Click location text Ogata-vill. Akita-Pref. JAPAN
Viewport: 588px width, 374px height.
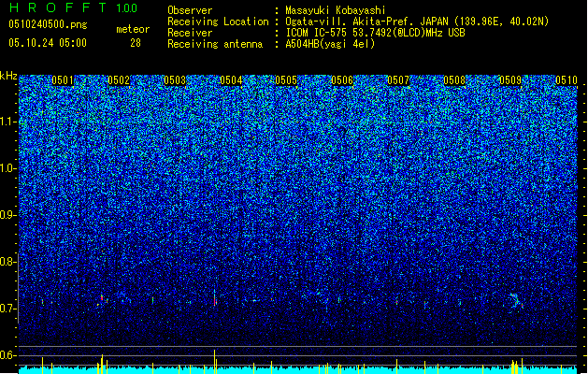point(366,22)
